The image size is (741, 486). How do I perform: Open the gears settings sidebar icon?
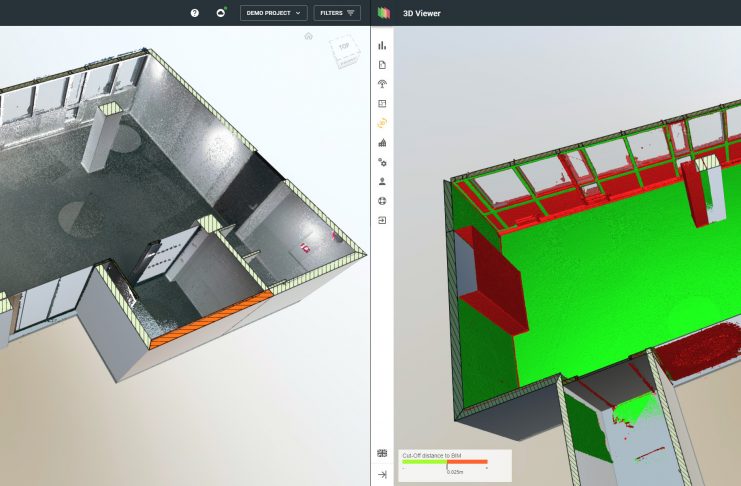382,162
